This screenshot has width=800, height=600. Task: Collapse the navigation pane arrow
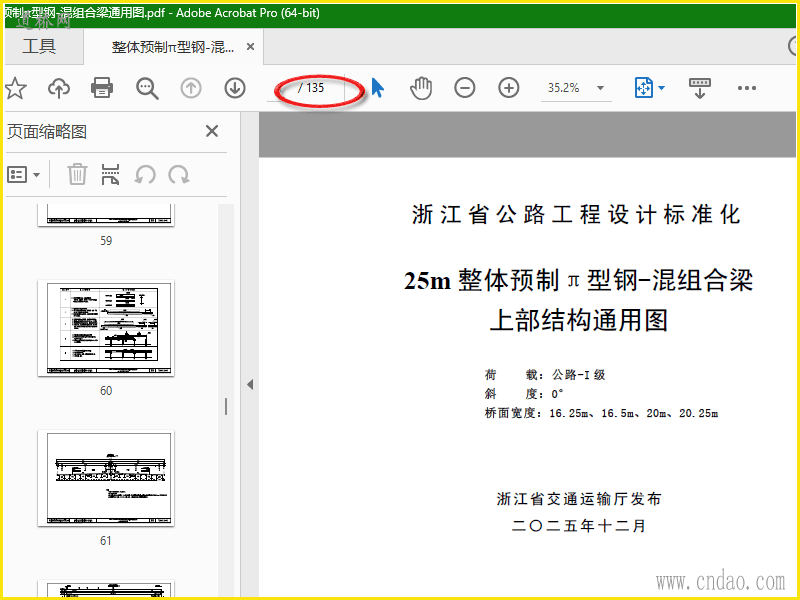[250, 384]
